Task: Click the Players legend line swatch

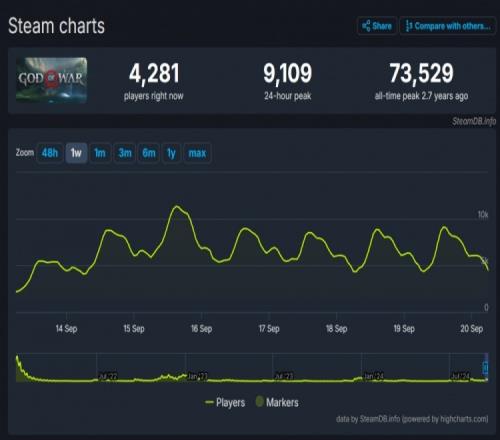Action: tap(209, 402)
